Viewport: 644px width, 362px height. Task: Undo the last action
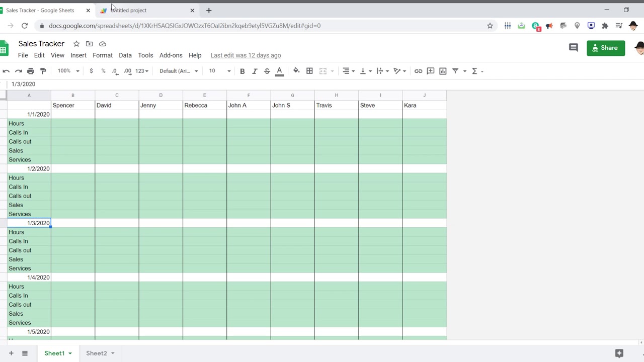pyautogui.click(x=6, y=71)
